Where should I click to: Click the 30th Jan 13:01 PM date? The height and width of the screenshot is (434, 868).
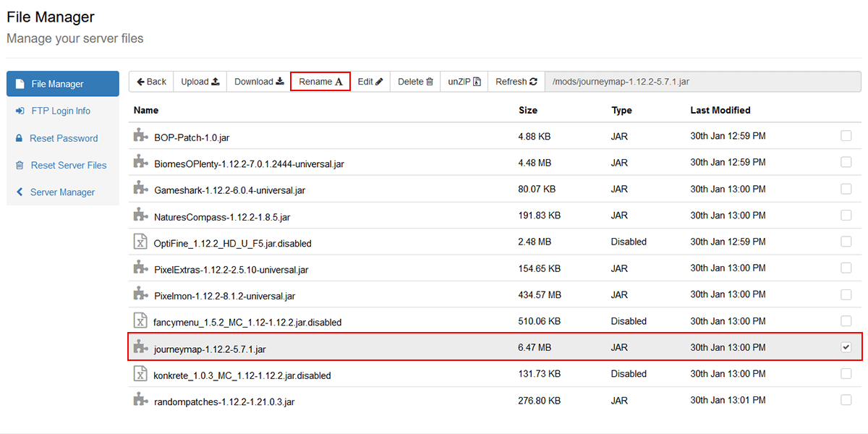click(x=728, y=400)
